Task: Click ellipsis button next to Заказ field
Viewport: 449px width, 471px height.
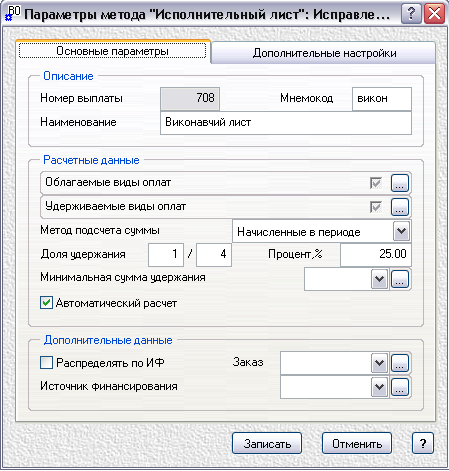Action: point(400,363)
